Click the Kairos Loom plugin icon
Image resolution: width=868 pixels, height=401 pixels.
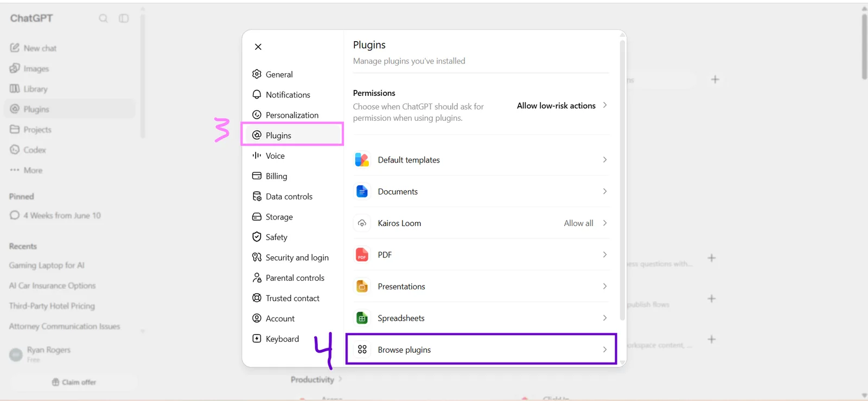tap(362, 223)
